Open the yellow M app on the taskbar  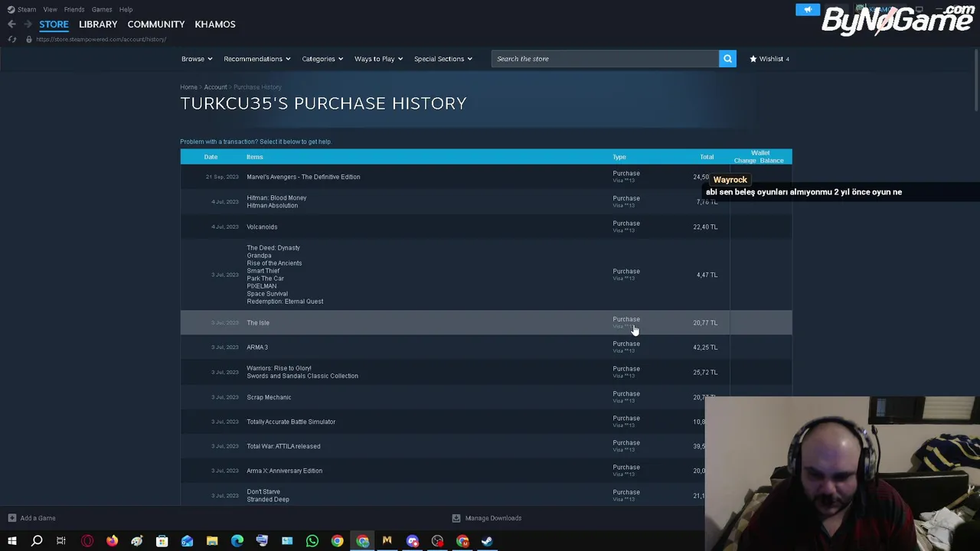point(387,541)
